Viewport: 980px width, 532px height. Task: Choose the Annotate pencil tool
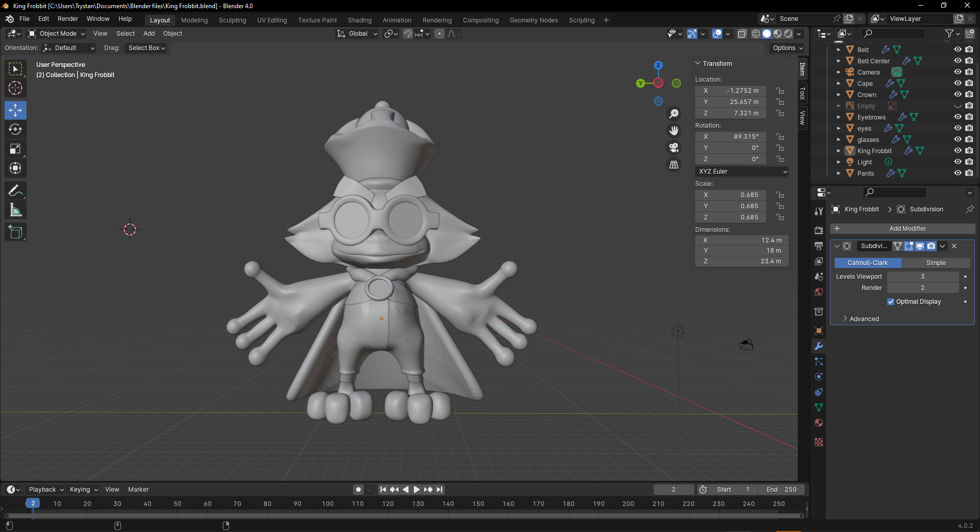[15, 191]
